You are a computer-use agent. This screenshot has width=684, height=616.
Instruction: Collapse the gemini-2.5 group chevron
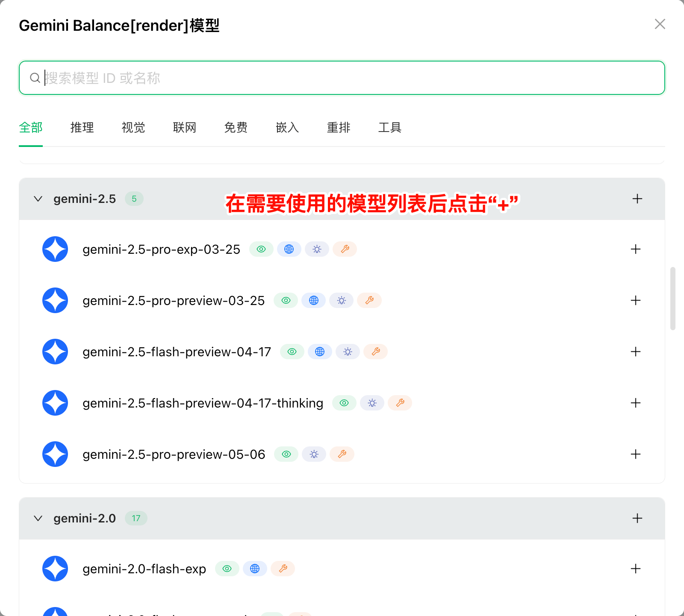click(x=38, y=199)
